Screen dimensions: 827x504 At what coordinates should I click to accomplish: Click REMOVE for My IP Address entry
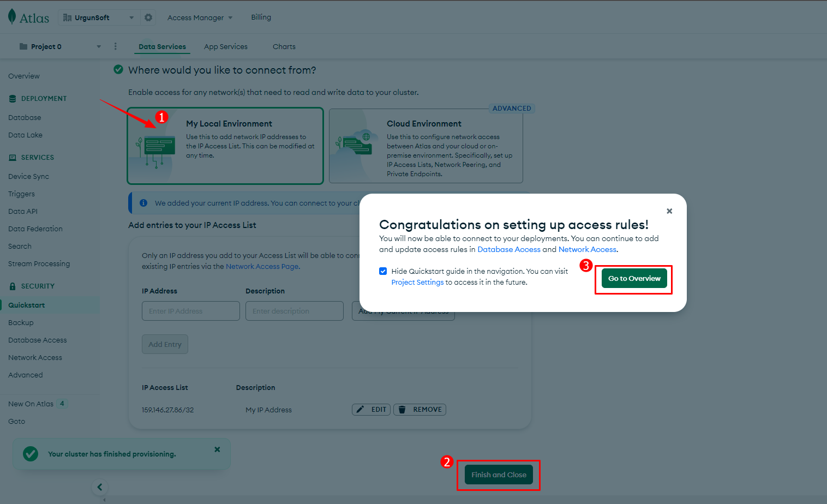(x=420, y=410)
